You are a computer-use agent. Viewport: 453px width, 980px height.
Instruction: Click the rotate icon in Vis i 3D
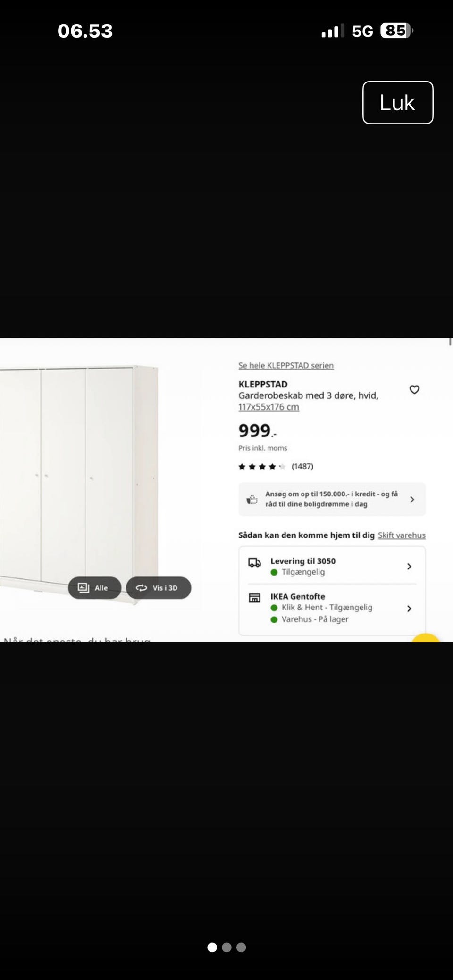pos(141,588)
